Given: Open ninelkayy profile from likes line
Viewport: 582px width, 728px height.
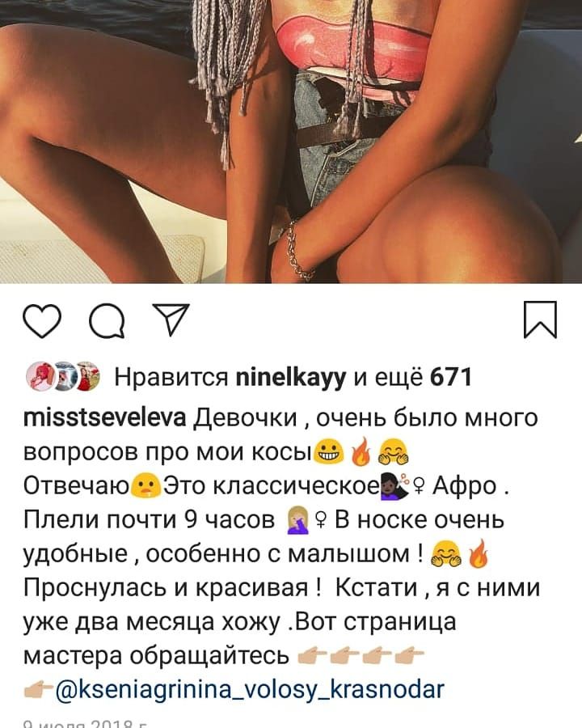Looking at the screenshot, I should (x=291, y=377).
